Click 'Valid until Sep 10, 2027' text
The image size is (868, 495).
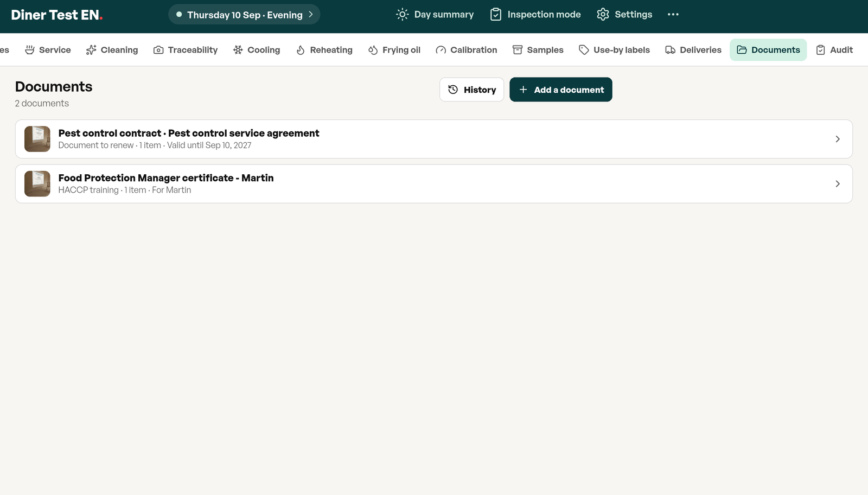click(209, 145)
